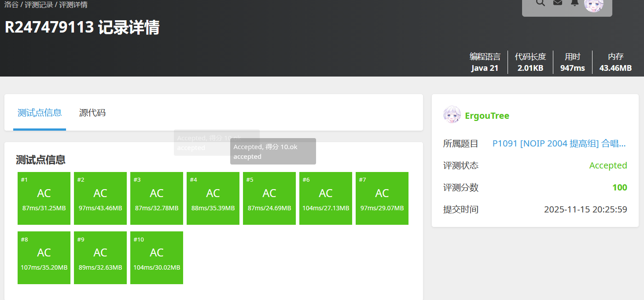Click test case #10 result tile

click(157, 258)
